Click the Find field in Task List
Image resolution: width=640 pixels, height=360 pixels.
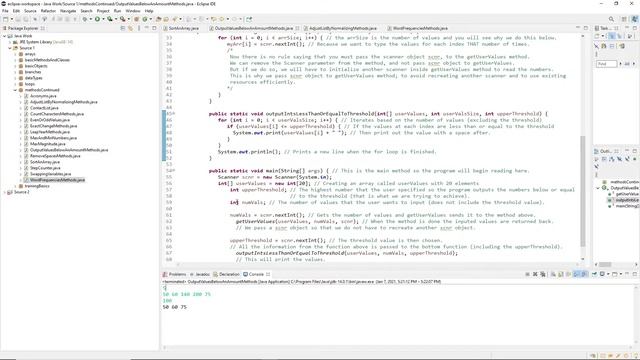(606, 64)
